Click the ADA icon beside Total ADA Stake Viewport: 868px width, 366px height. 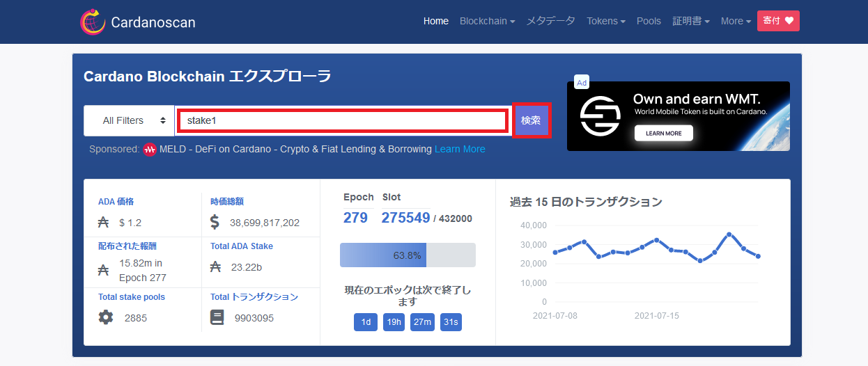pyautogui.click(x=215, y=267)
